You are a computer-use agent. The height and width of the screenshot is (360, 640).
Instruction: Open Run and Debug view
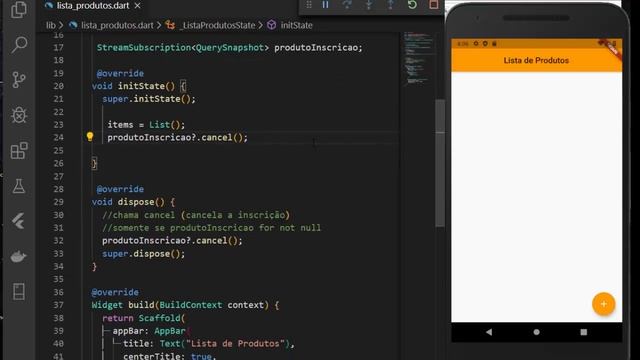(19, 115)
